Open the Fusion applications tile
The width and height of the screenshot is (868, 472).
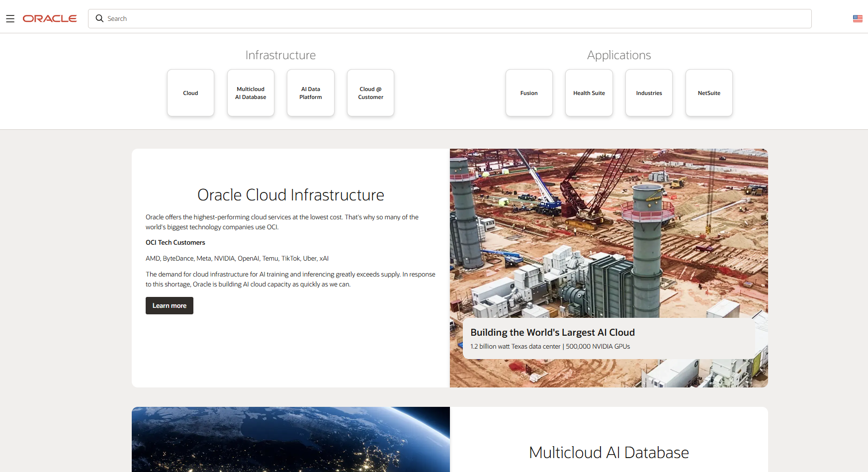coord(529,93)
